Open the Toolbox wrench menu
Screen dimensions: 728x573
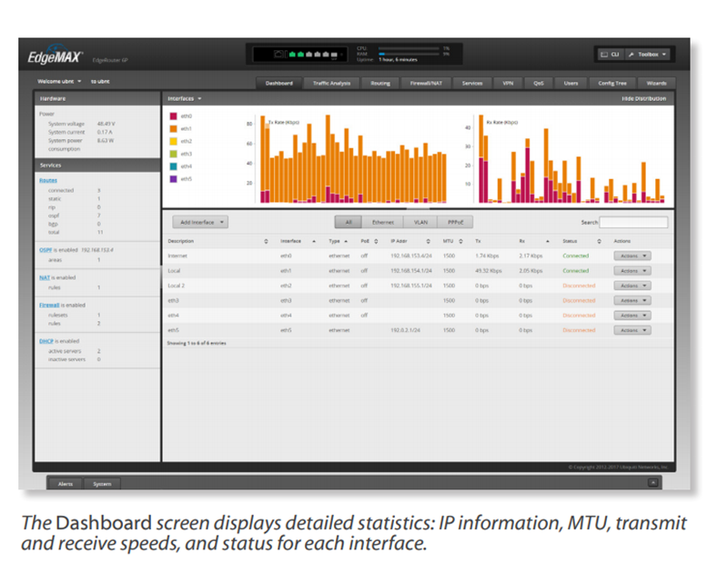click(648, 55)
